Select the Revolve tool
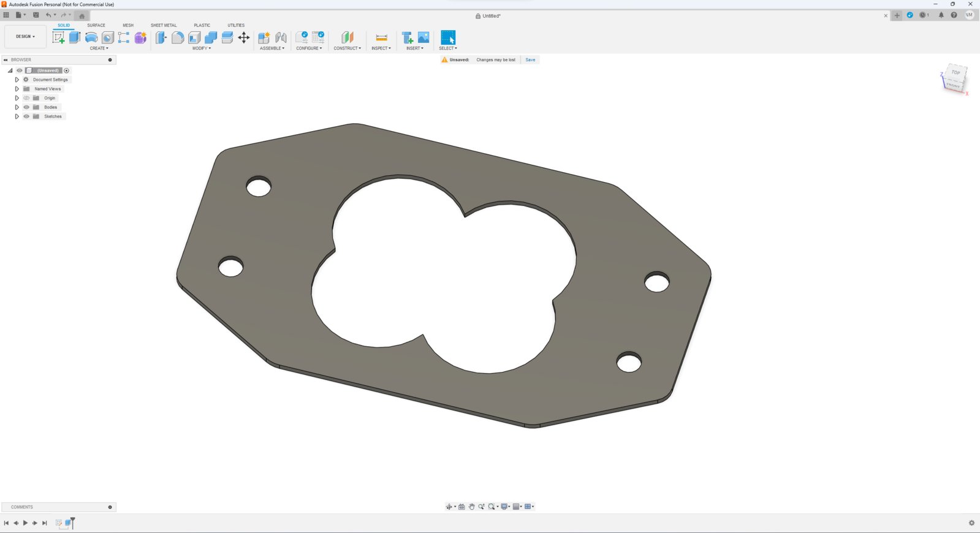Screen dimensions: 980x533 tap(91, 37)
